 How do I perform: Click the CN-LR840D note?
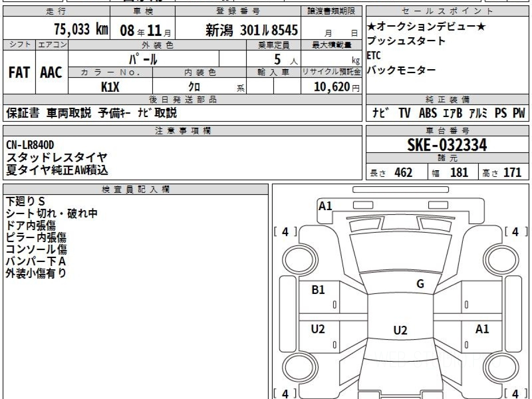[x=31, y=145]
